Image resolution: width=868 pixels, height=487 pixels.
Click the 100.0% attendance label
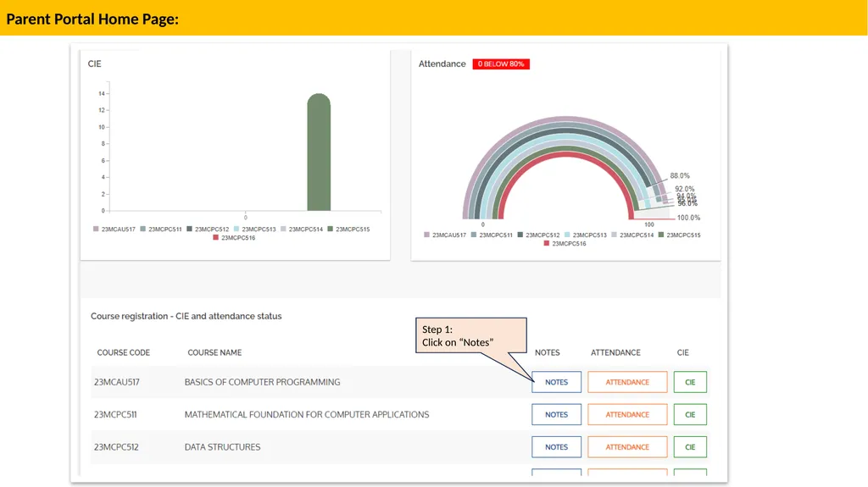(x=688, y=218)
